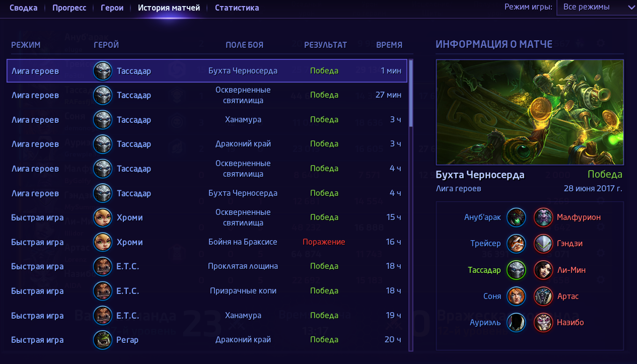Switch to the Прогресс tab
Screen dimensions: 637x364
pyautogui.click(x=69, y=8)
